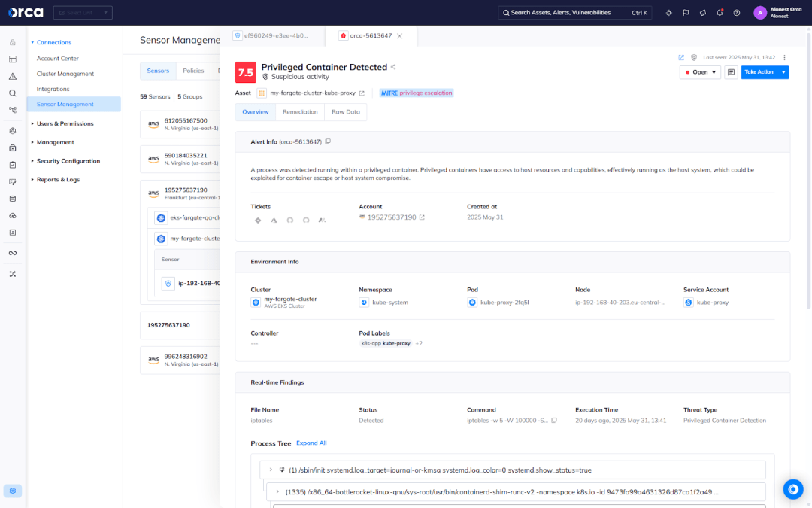Close the orca-5613647 tab
Viewport: 812px width, 508px height.
click(400, 36)
